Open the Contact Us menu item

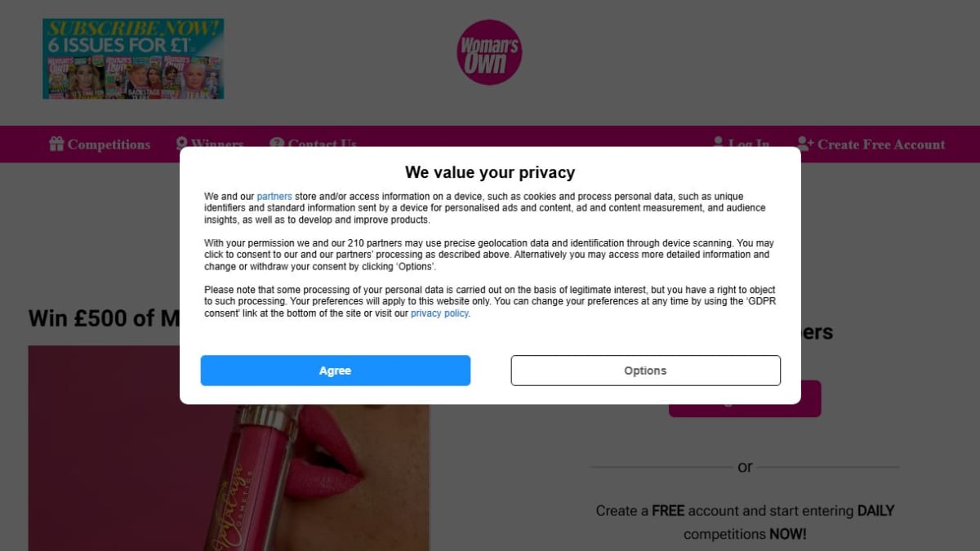pos(322,143)
